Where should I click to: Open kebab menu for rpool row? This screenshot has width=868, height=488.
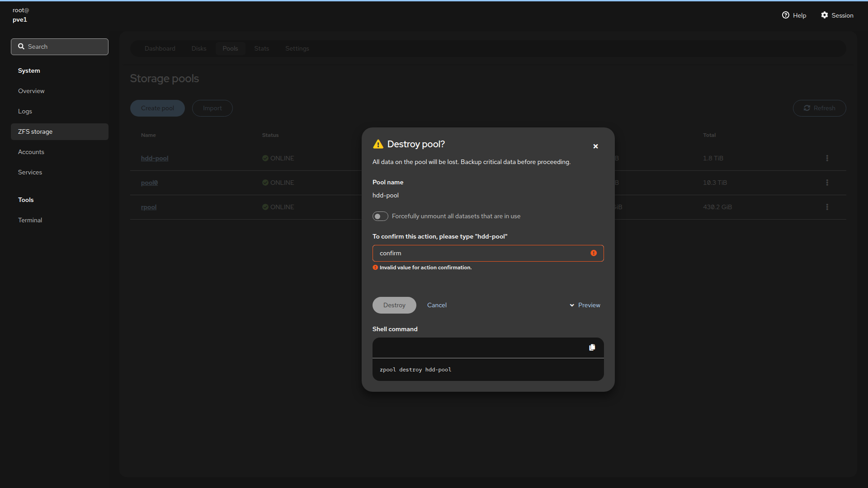(827, 207)
